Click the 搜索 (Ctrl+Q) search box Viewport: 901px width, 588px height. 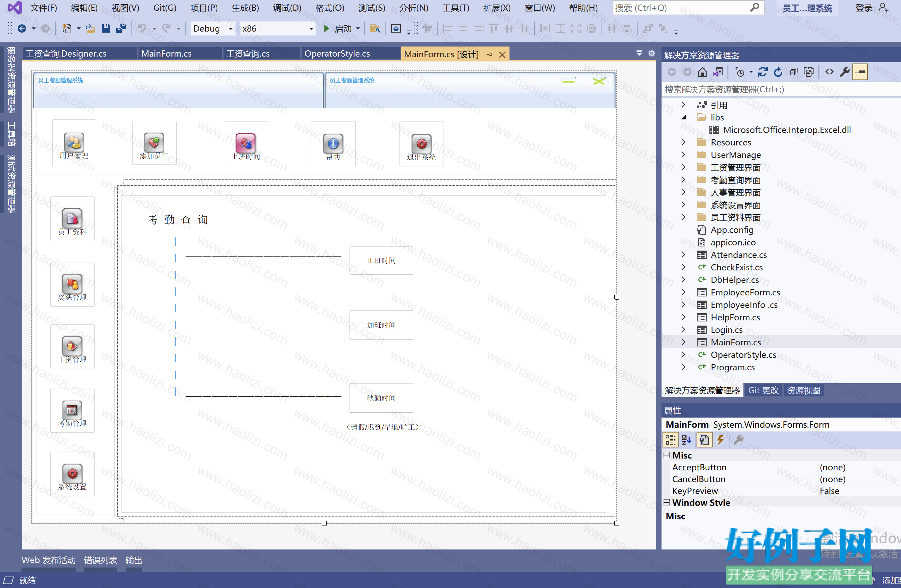tap(688, 8)
